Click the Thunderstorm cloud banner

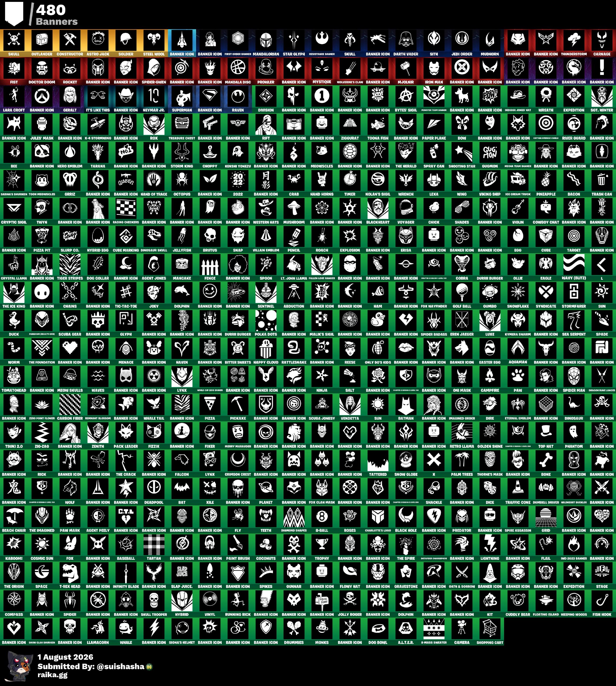[574, 43]
